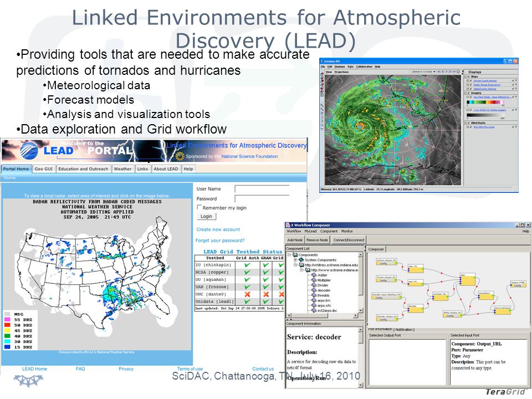532x399 pixels.
Task: Collapse the whitney.extreme.indiana.edu tree node
Action: click(295, 265)
